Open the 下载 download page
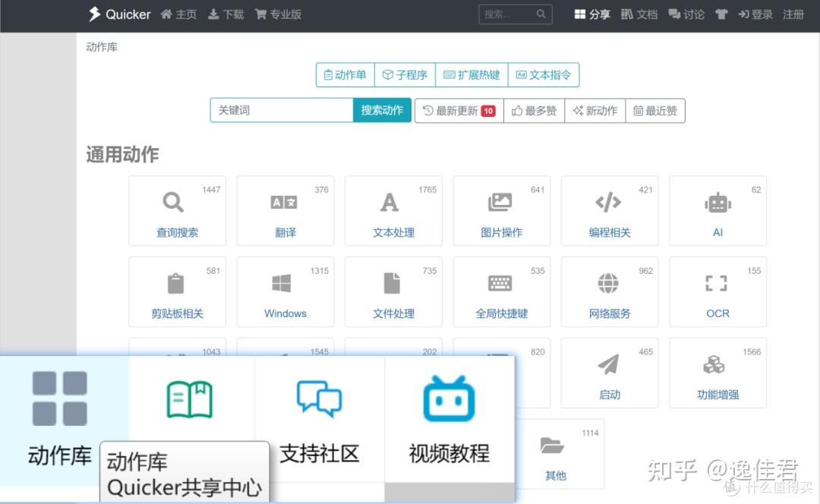 (226, 14)
